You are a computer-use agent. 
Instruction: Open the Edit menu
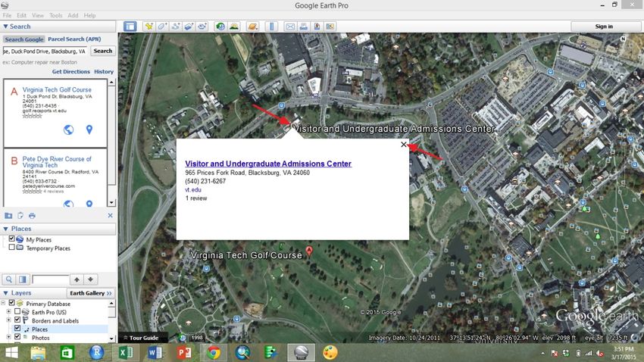click(21, 15)
